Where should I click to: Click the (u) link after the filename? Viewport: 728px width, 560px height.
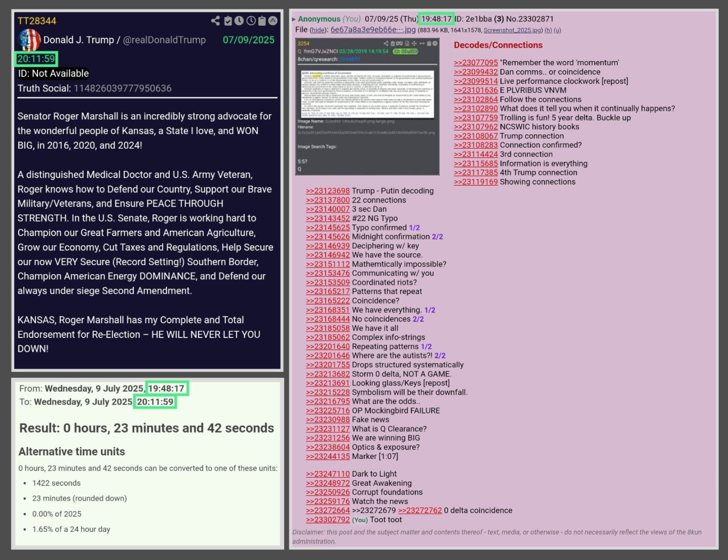coord(557,30)
